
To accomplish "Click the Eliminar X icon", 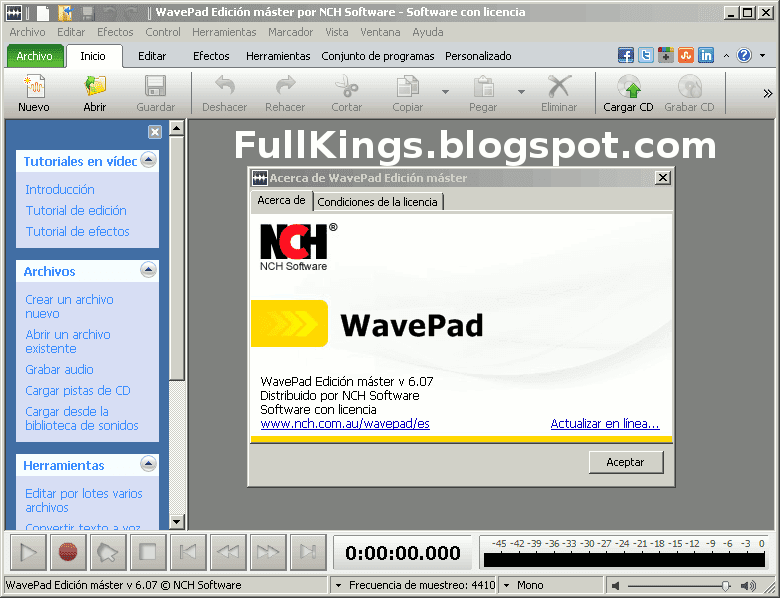I will tap(559, 87).
